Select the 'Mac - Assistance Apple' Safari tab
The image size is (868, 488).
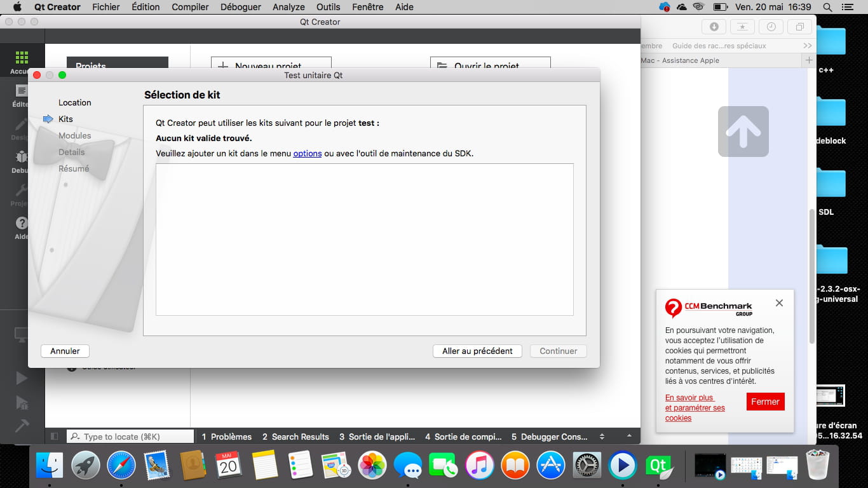pos(680,60)
